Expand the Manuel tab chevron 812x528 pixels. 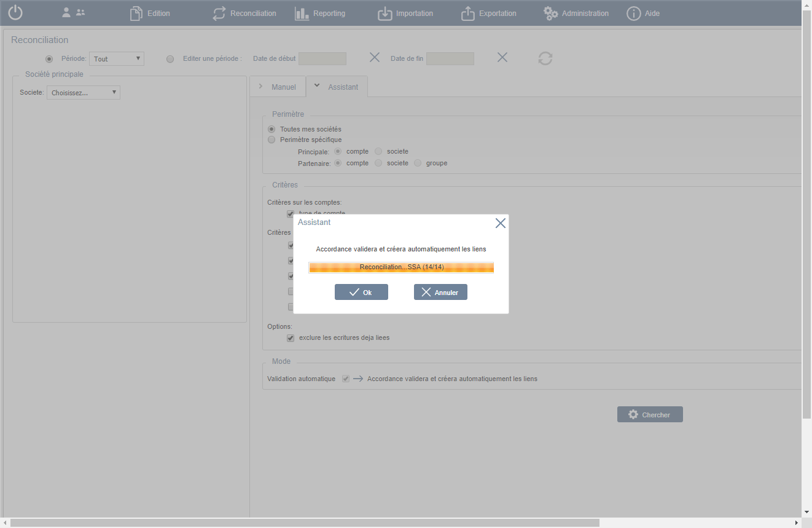(261, 87)
